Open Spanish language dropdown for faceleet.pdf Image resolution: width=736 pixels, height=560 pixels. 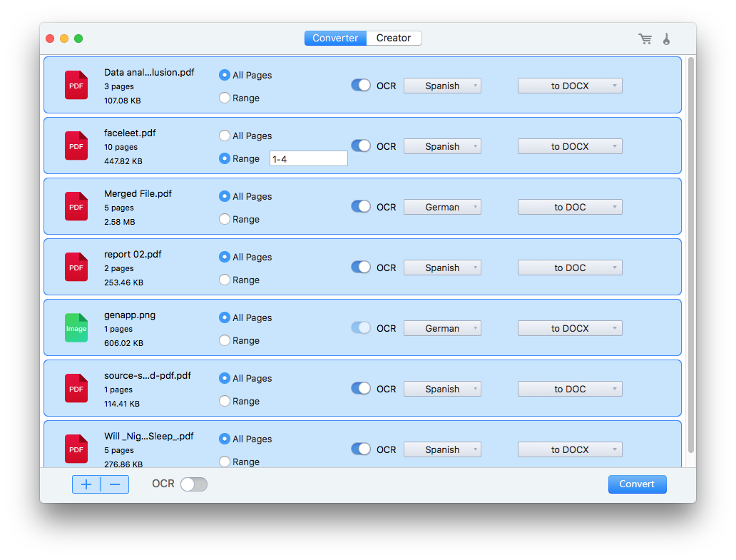click(x=442, y=146)
